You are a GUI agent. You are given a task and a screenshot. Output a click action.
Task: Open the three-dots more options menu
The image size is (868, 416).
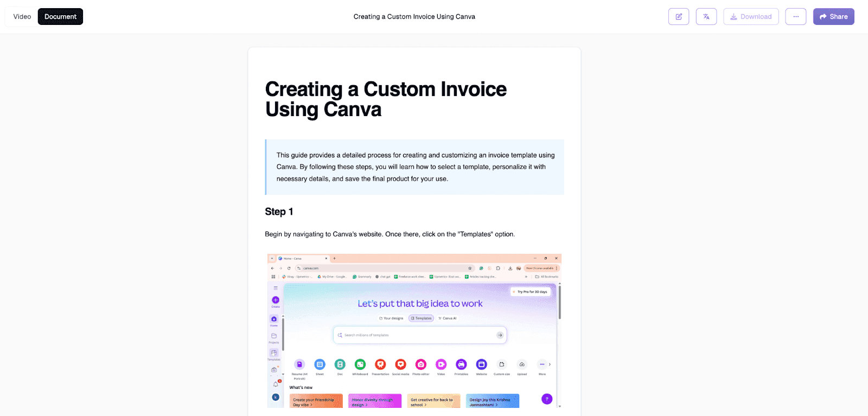[x=796, y=17]
